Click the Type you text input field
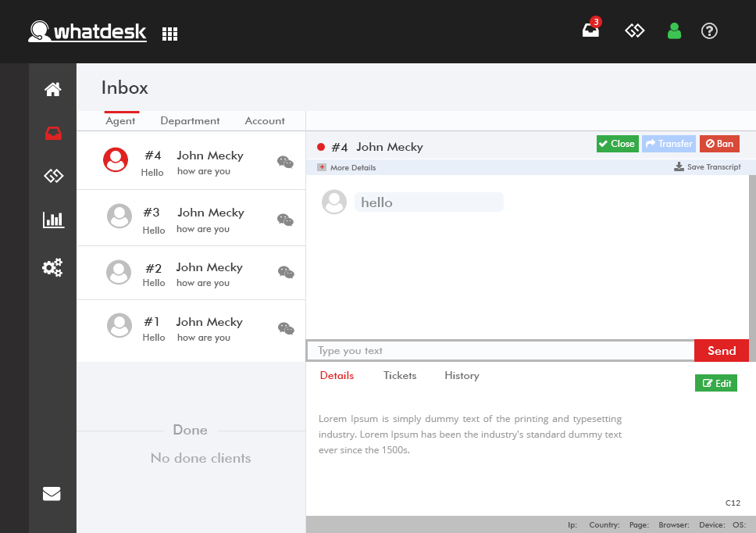756x533 pixels. coord(500,351)
